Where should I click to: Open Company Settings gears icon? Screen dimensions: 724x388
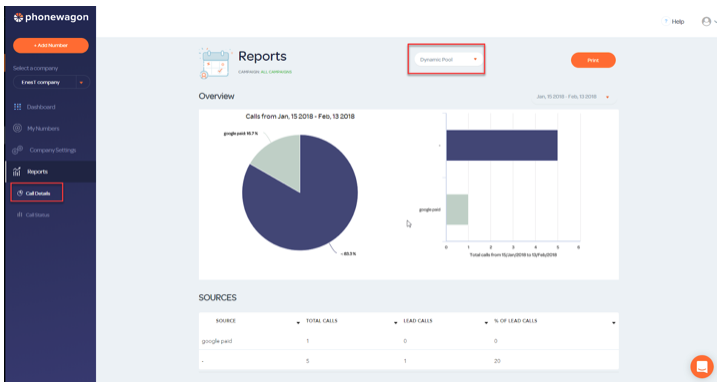tap(18, 150)
